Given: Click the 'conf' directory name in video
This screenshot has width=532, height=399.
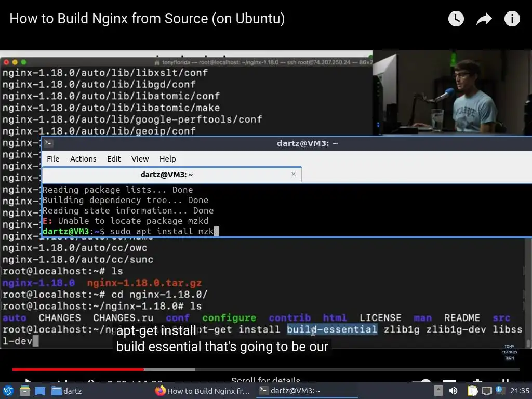Looking at the screenshot, I should pyautogui.click(x=178, y=318).
